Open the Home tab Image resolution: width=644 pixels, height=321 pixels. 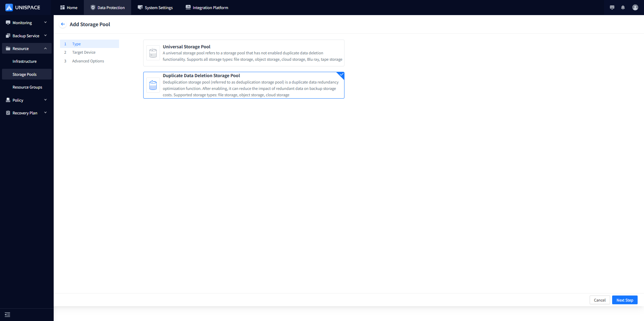[69, 7]
